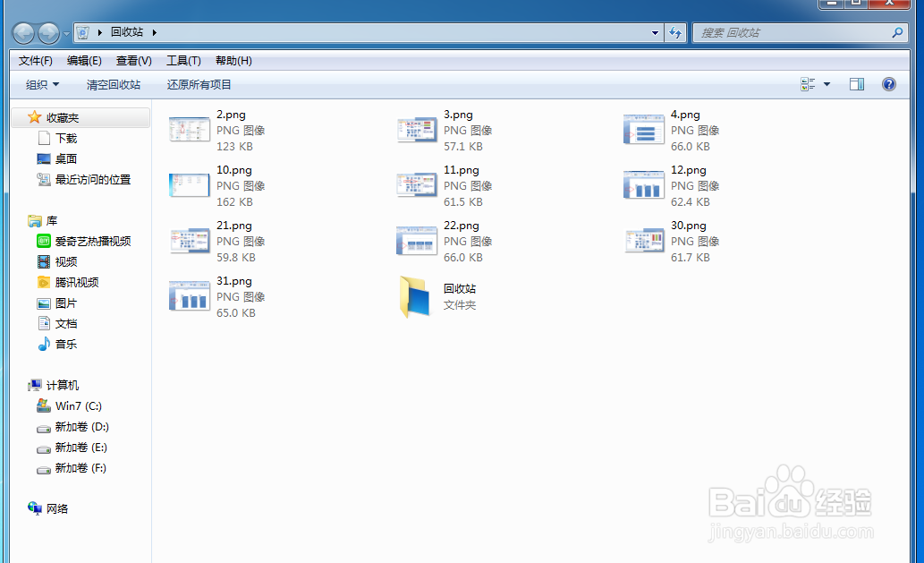Image resolution: width=924 pixels, height=563 pixels.
Task: Open help via the blue question icon
Action: pyautogui.click(x=888, y=84)
